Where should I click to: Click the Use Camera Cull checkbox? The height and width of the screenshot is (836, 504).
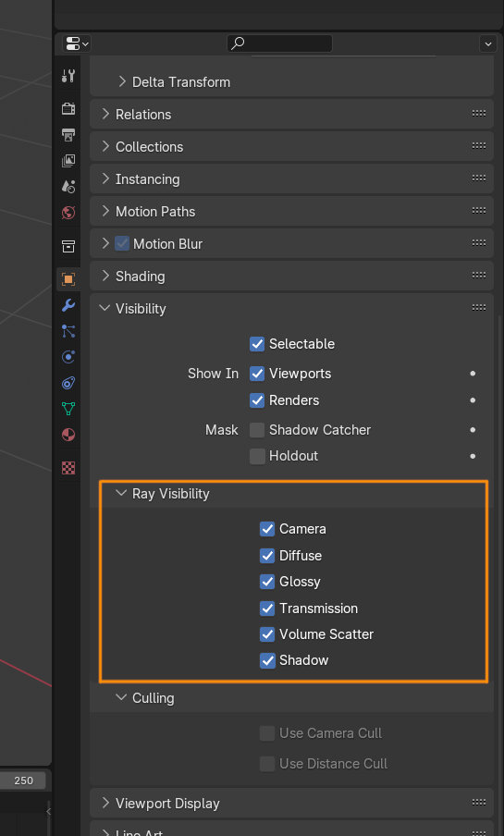267,733
